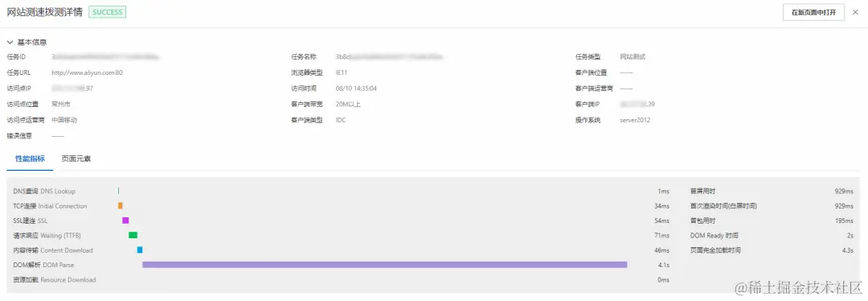The height and width of the screenshot is (301, 868).
Task: Click the carrier value 中国移动
Action: [x=63, y=120]
